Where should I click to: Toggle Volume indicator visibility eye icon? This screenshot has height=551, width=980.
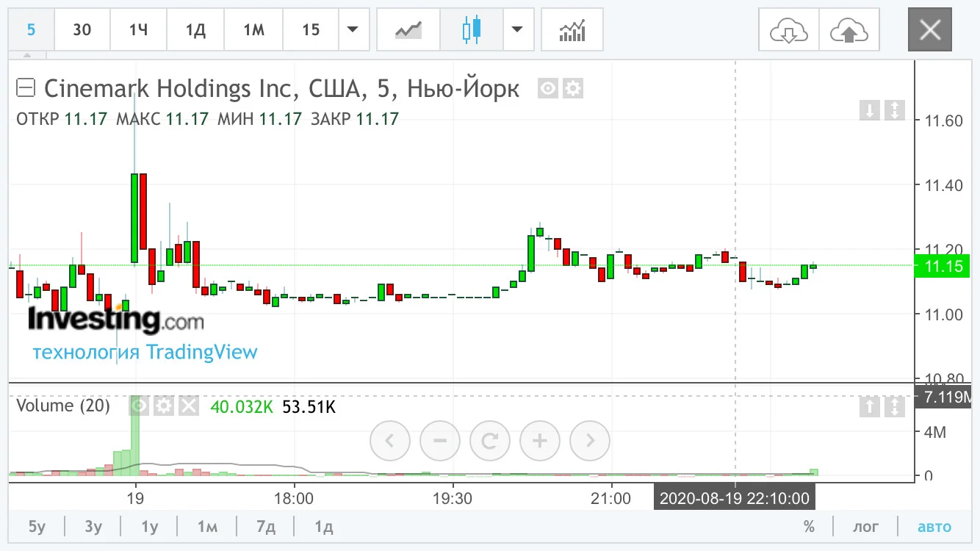point(140,406)
